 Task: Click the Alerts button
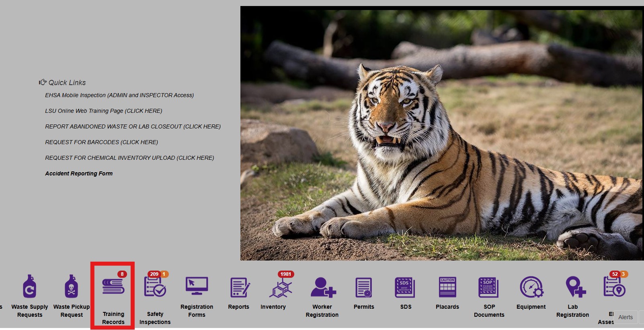click(626, 317)
